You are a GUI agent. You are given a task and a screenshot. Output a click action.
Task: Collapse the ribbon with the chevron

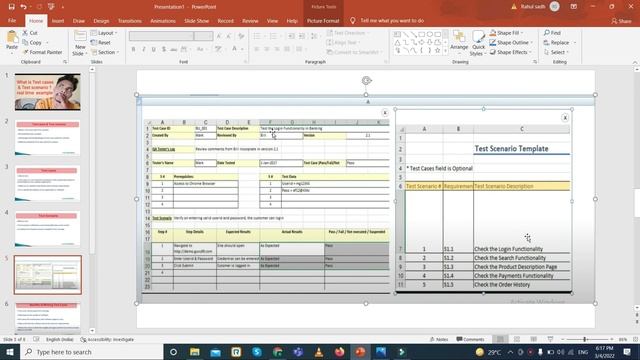tap(635, 62)
